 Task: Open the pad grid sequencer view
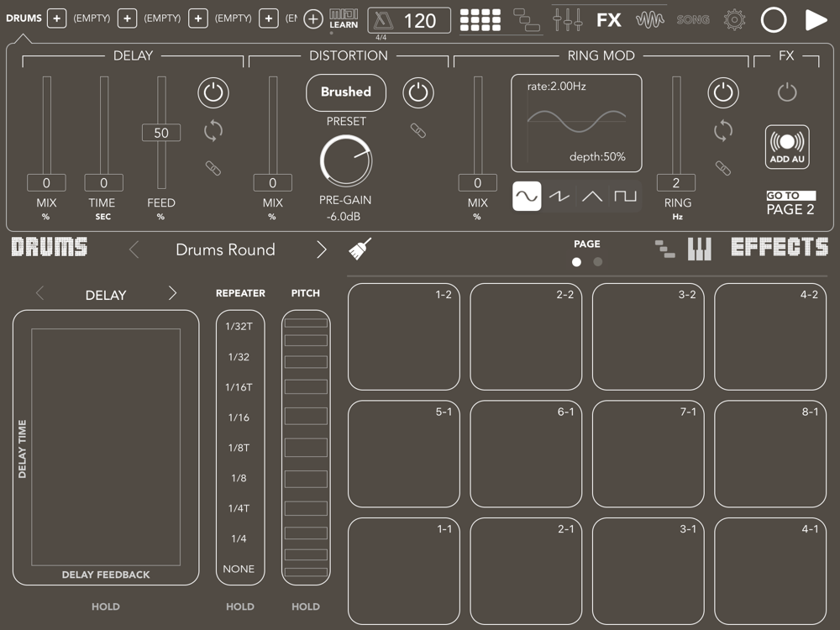pyautogui.click(x=480, y=19)
